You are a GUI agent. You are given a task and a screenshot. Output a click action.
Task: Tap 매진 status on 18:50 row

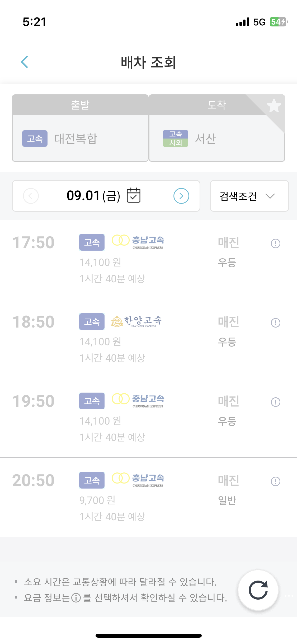[x=229, y=322]
